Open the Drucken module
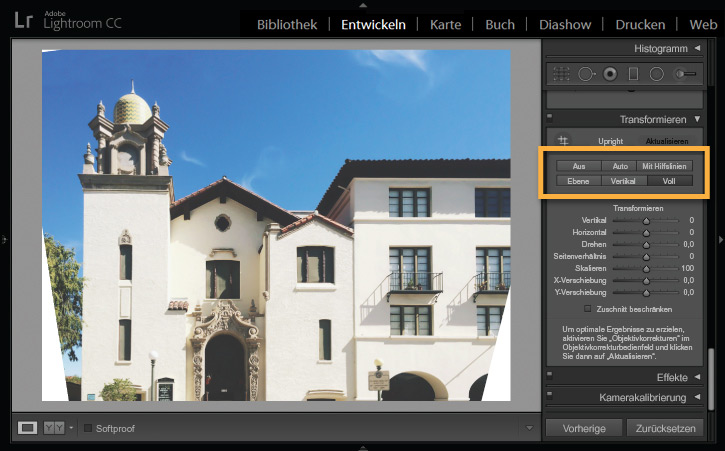 pos(640,25)
